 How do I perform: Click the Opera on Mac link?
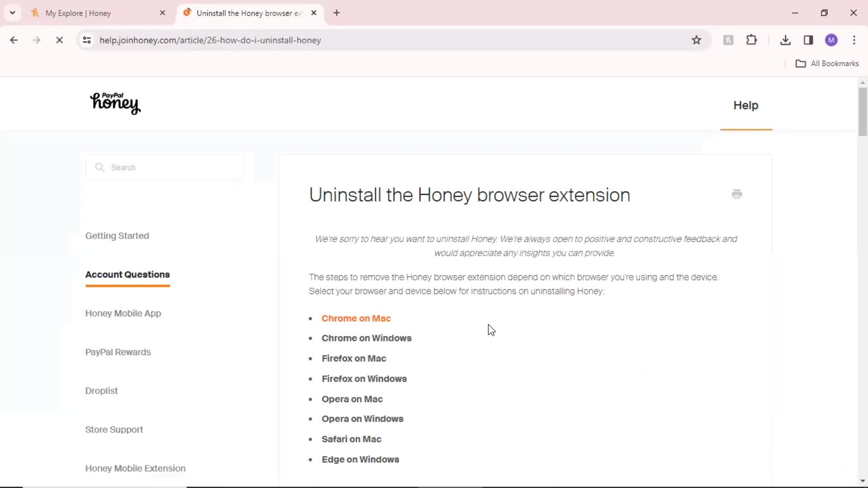pos(352,399)
